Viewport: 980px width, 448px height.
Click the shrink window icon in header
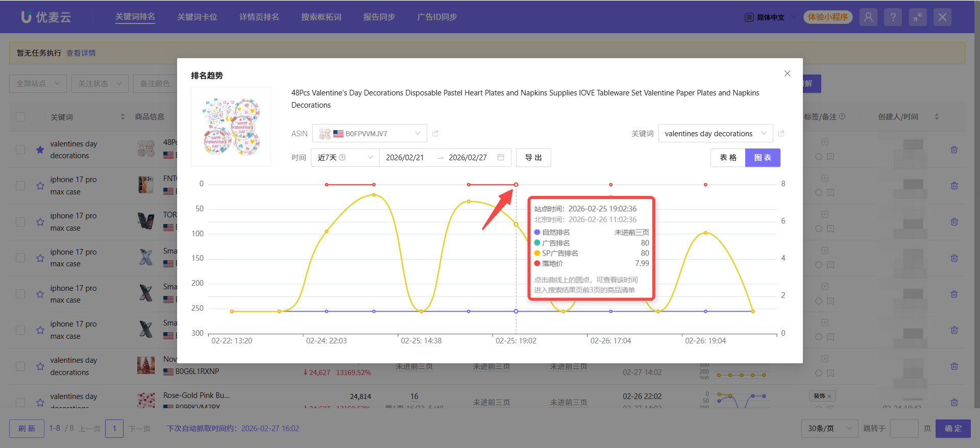917,17
